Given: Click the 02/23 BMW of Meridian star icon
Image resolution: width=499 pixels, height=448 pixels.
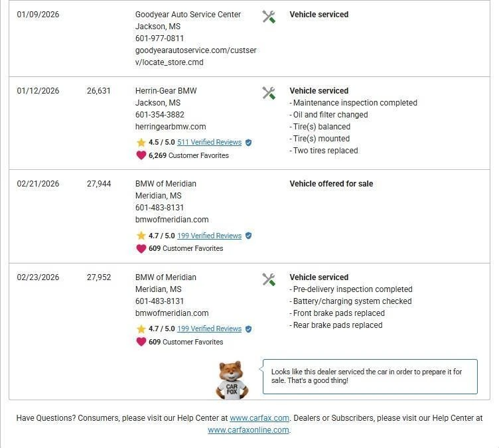Looking at the screenshot, I should pyautogui.click(x=141, y=329).
